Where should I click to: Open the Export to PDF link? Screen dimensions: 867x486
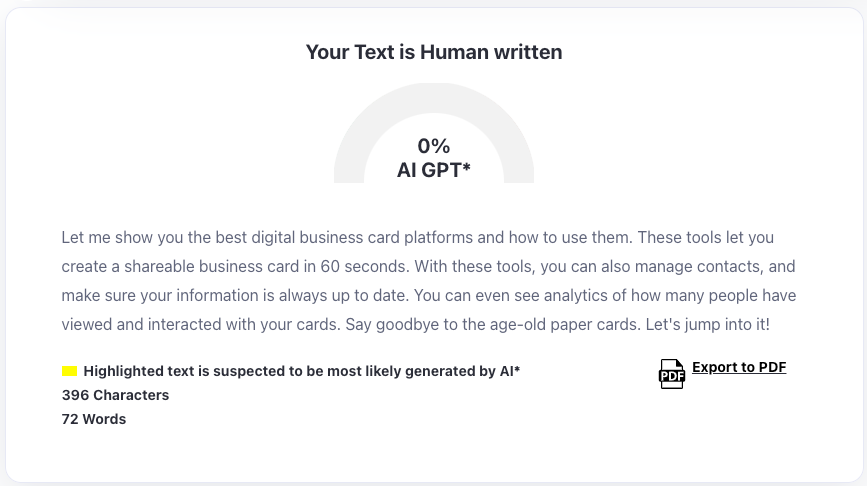click(739, 367)
